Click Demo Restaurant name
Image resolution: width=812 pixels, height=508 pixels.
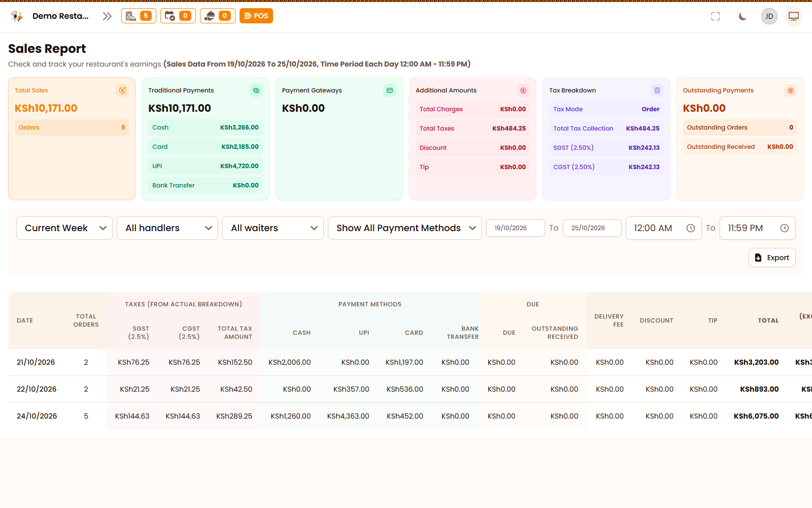coord(60,16)
